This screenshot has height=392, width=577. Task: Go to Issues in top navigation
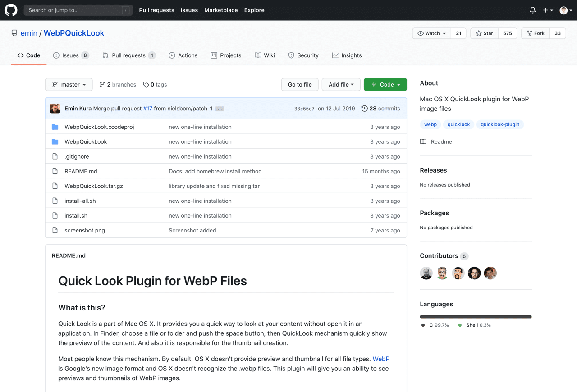click(x=189, y=10)
